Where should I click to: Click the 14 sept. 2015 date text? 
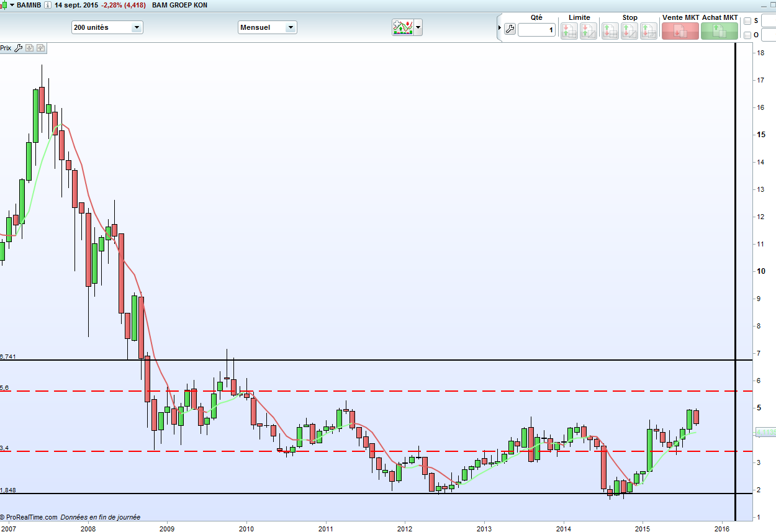76,5
